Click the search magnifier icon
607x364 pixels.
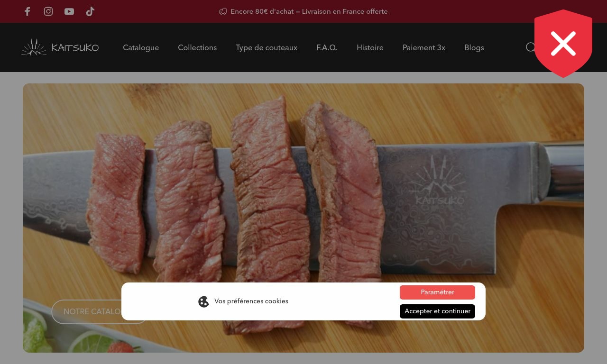tap(531, 47)
